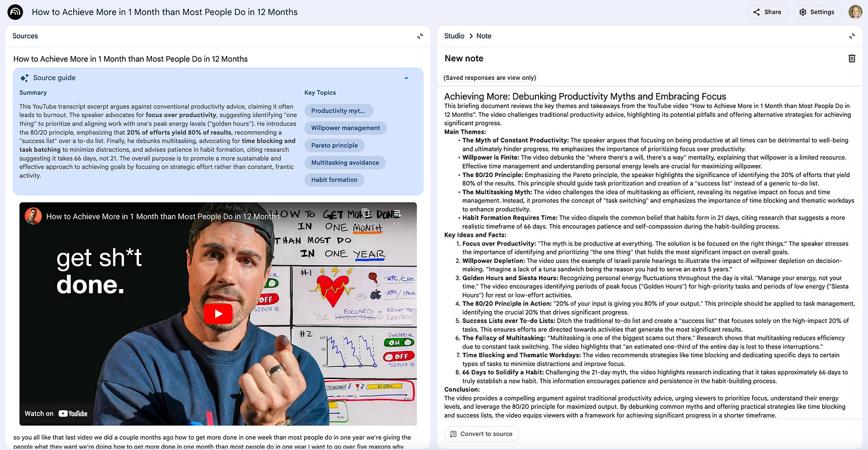Open the user profile avatar
This screenshot has width=868, height=450.
[x=855, y=12]
